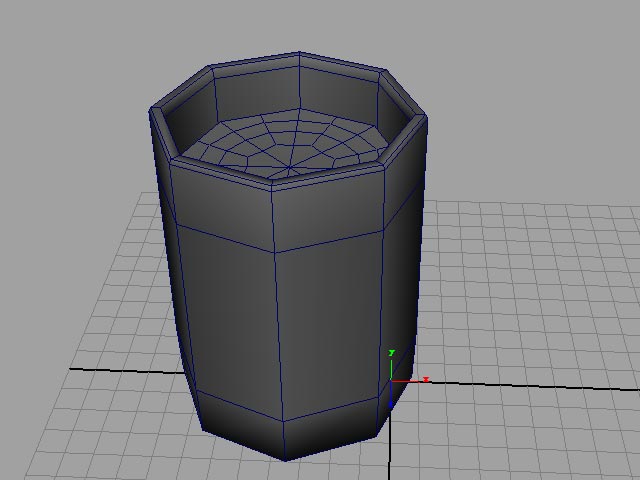This screenshot has width=640, height=480.
Task: Select the front-right bottom bevel face
Action: 331,429
